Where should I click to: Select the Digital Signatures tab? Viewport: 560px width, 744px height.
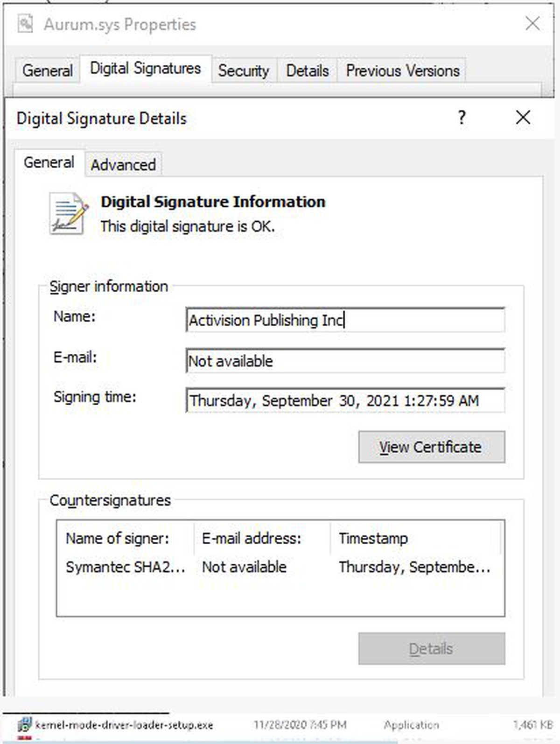145,69
